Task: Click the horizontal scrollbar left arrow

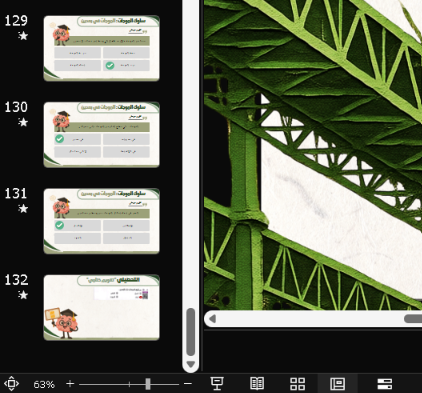Action: point(213,319)
